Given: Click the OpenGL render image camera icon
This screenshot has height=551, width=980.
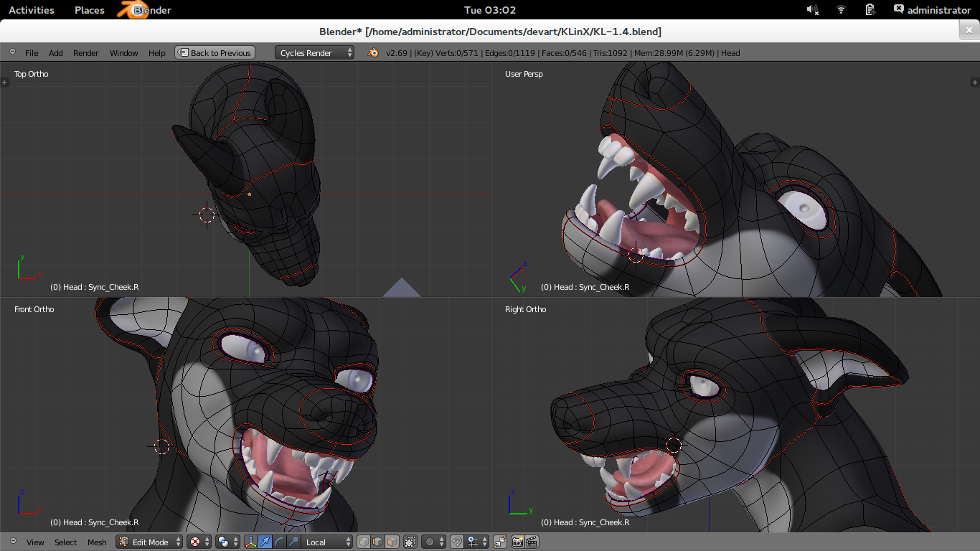Looking at the screenshot, I should point(517,542).
